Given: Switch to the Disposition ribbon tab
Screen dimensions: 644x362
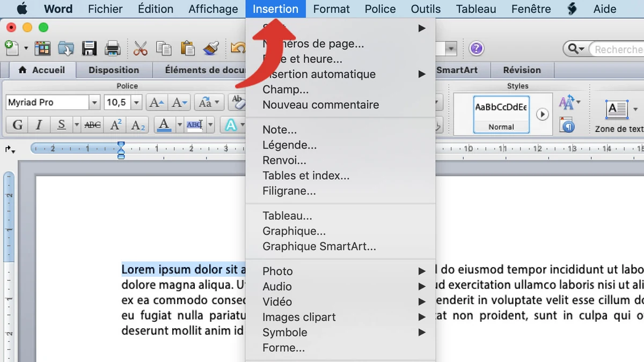Looking at the screenshot, I should point(114,70).
